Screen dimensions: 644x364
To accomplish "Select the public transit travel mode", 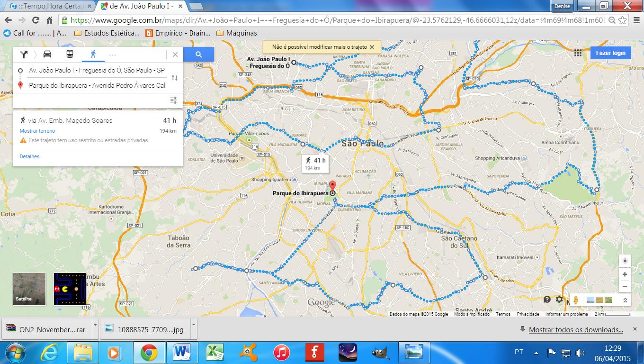I will (x=70, y=54).
